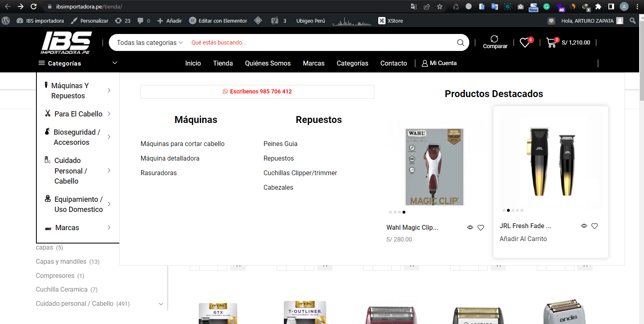Viewport: 644px width, 324px height.
Task: Click Personalizar in admin bar
Action: (90, 21)
